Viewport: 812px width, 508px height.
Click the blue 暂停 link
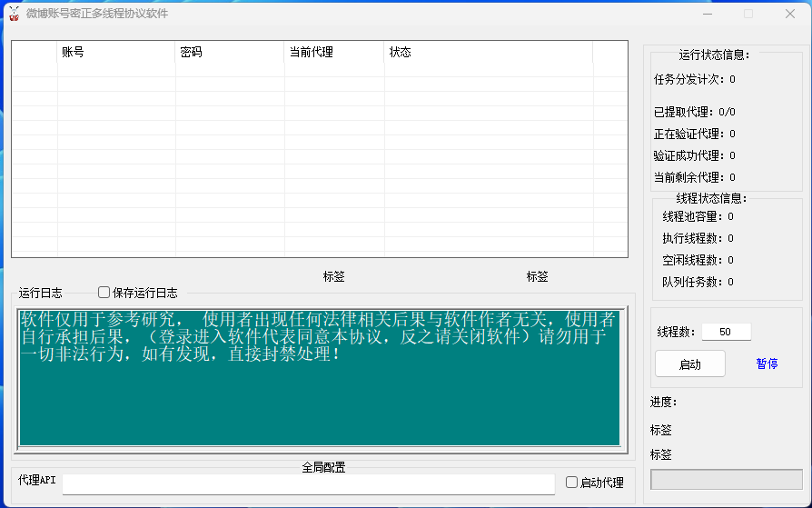767,364
